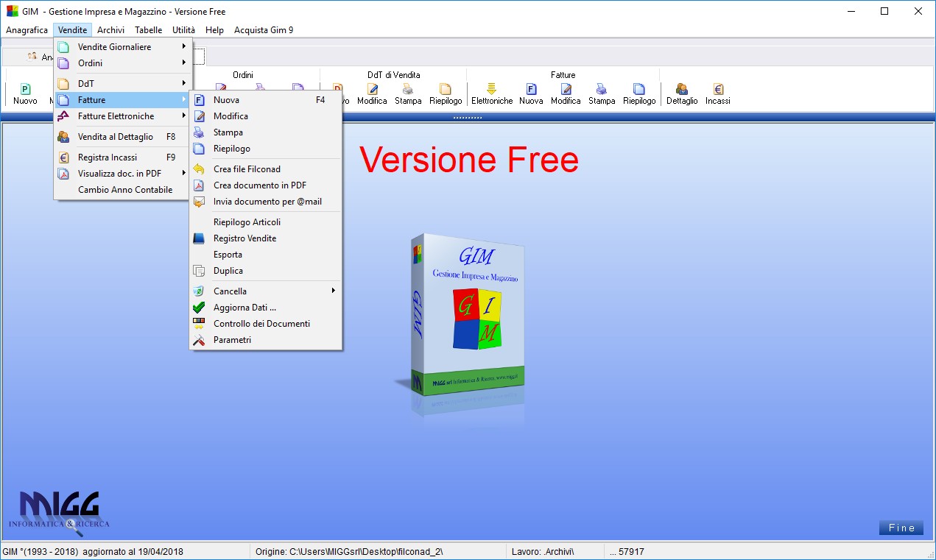This screenshot has width=936, height=560.
Task: Select Riepilogo in the Fatture submenu, above Crea file Filconad
Action: (x=266, y=149)
